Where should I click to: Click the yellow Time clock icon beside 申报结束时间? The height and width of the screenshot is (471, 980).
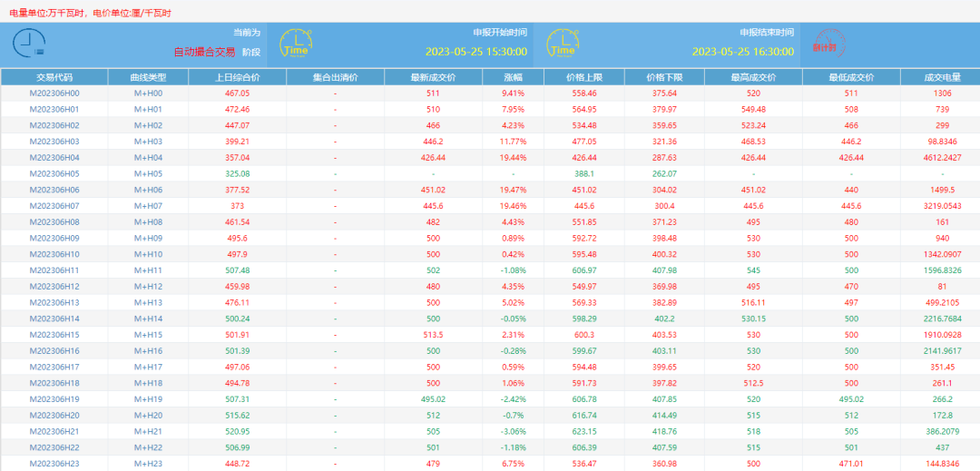click(563, 43)
